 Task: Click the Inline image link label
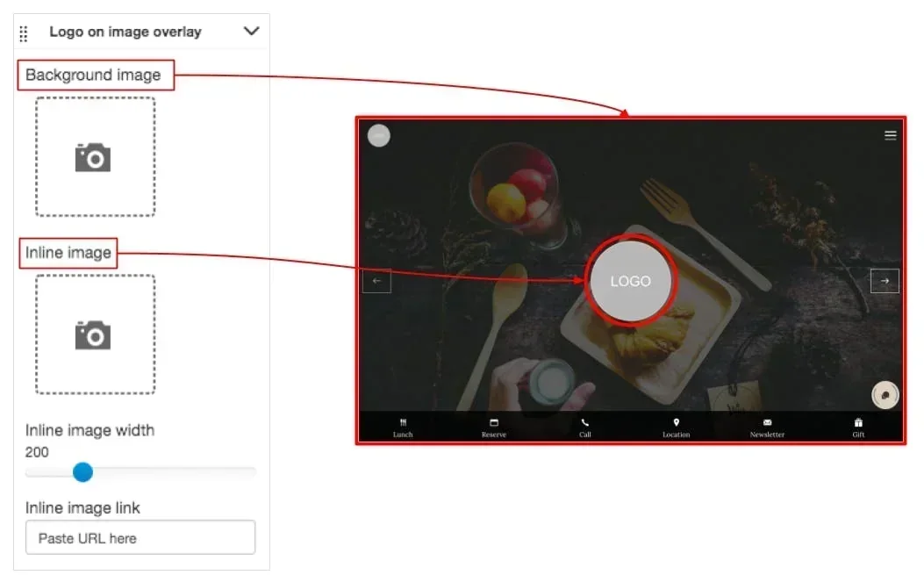click(x=82, y=507)
